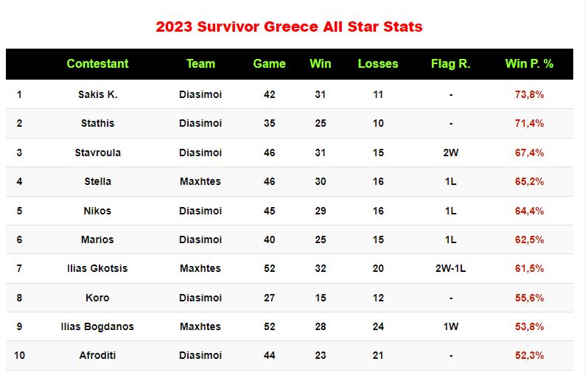Select contestant name Sakis K.

click(97, 94)
